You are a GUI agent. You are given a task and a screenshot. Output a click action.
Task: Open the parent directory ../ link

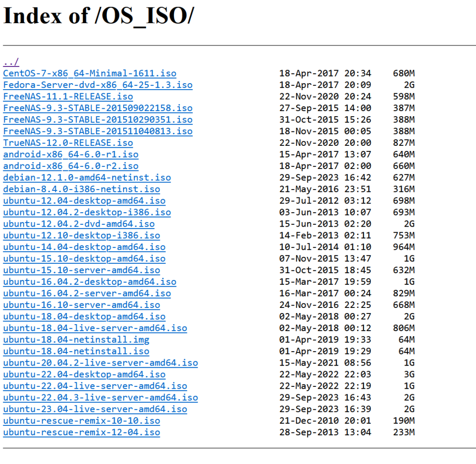pyautogui.click(x=11, y=62)
